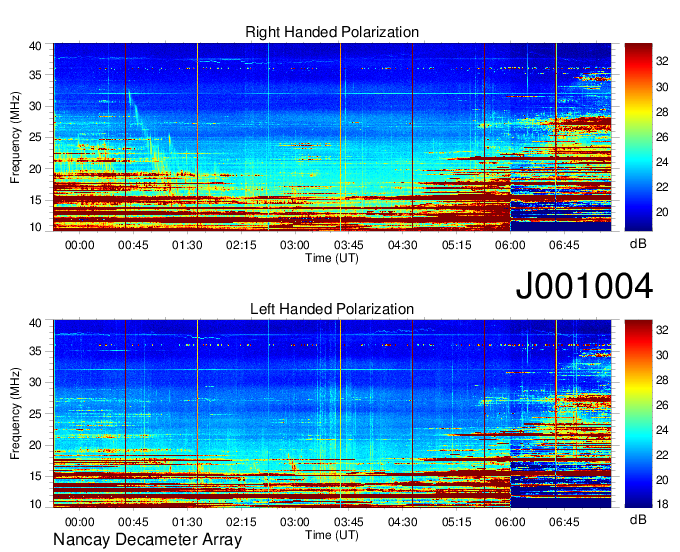
Task: Click the 15 MHz frequency tick of the Right Handed plot
Action: [x=35, y=200]
